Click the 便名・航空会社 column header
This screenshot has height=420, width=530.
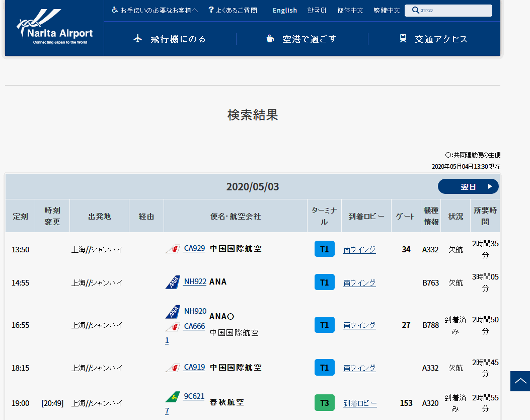click(236, 216)
